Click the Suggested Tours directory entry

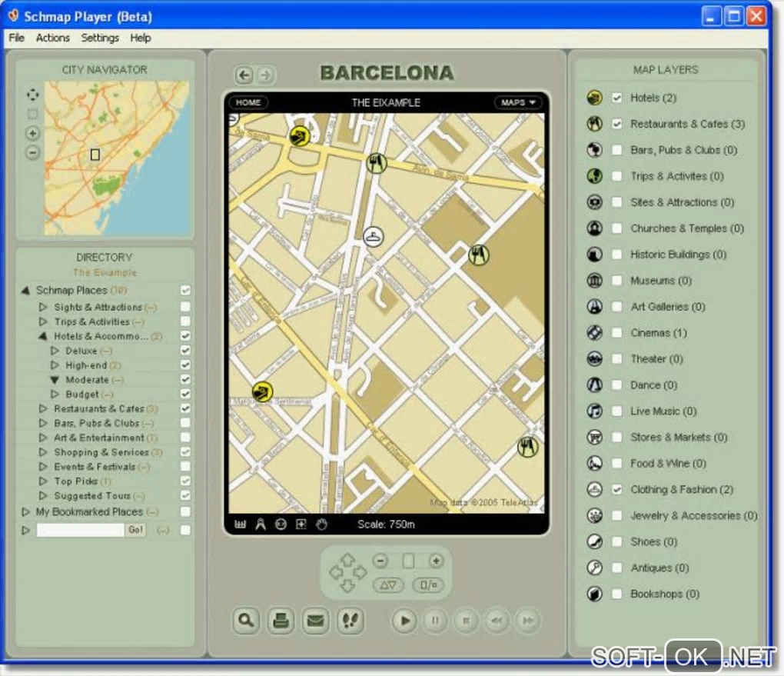tap(92, 495)
